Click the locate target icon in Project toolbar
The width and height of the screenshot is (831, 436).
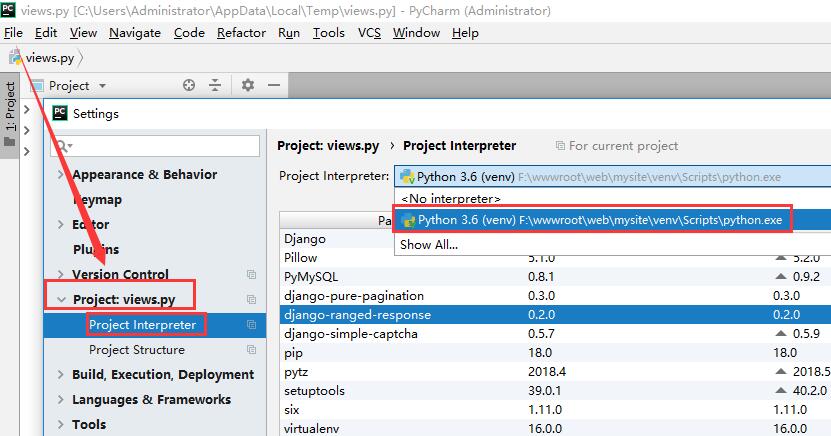189,85
